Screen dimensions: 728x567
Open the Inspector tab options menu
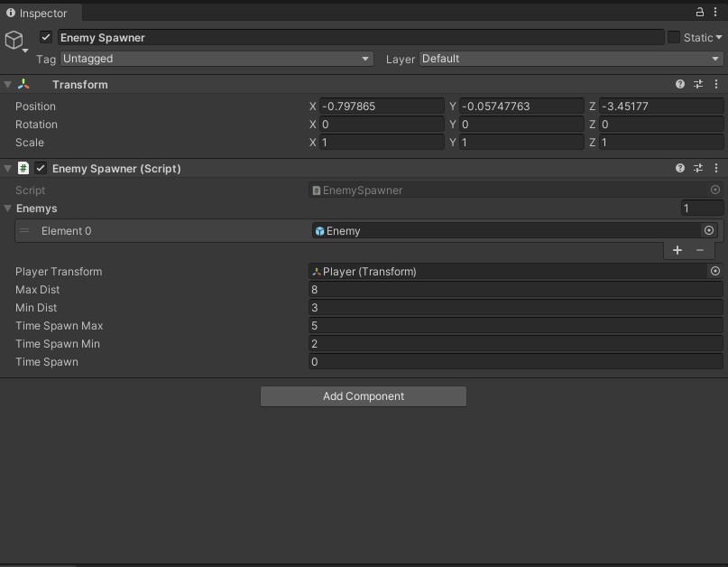(715, 12)
